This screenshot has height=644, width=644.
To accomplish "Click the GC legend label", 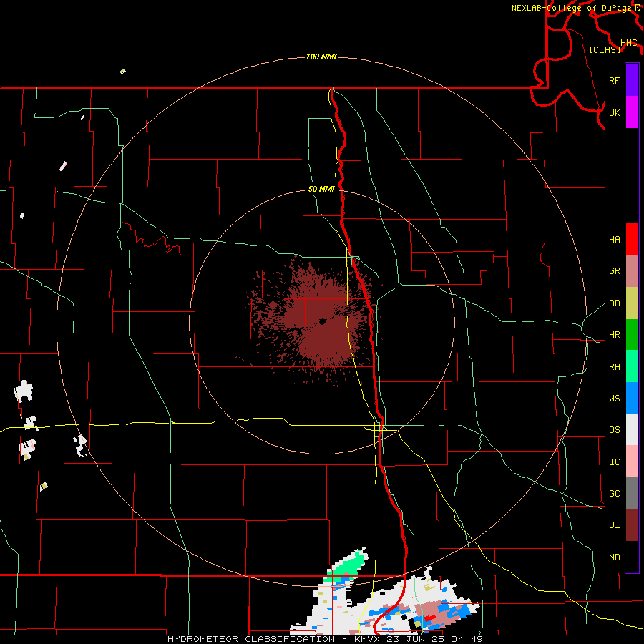I will (614, 493).
